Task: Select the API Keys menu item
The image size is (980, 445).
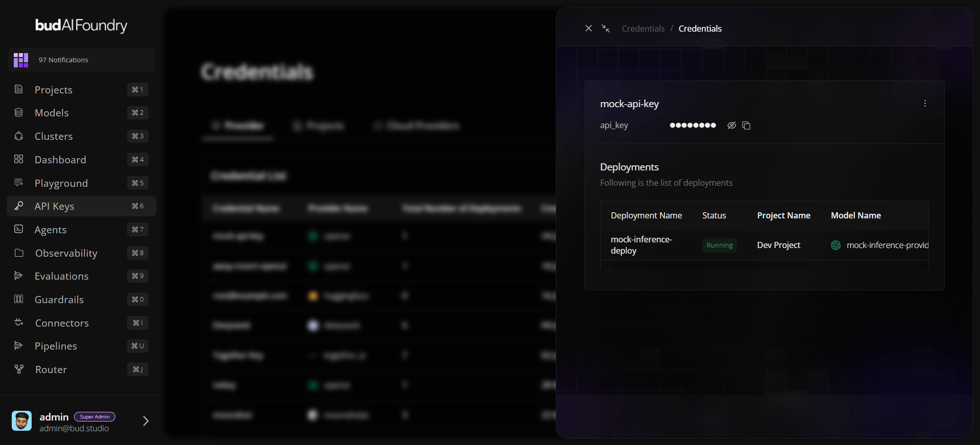Action: pyautogui.click(x=81, y=206)
